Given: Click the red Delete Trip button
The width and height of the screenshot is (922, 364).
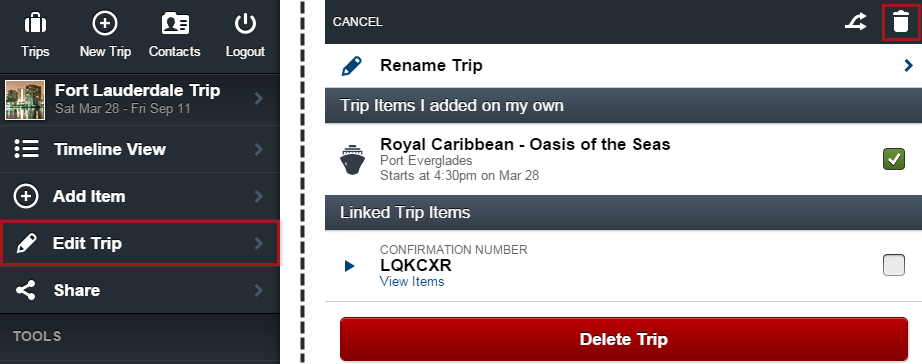Looking at the screenshot, I should click(624, 339).
